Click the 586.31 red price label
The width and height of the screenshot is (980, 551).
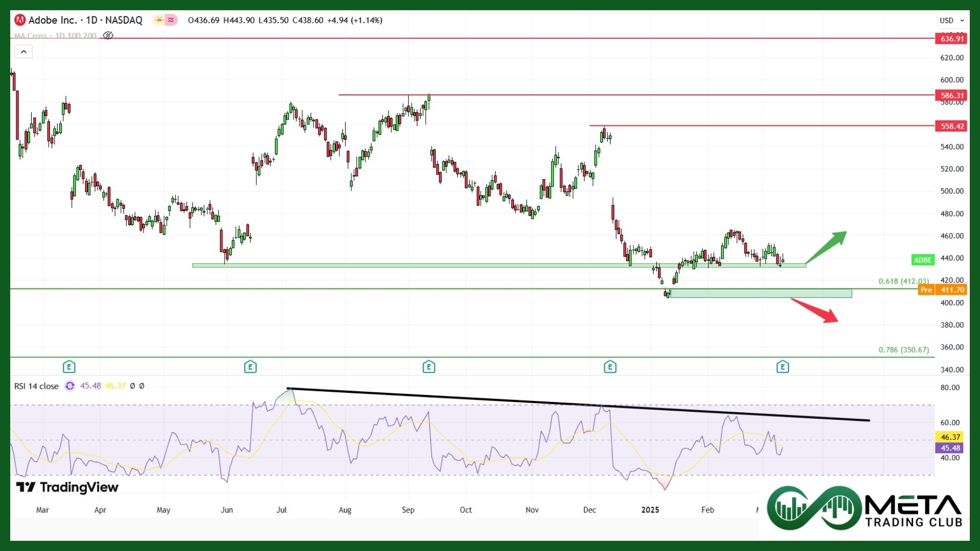tap(951, 95)
